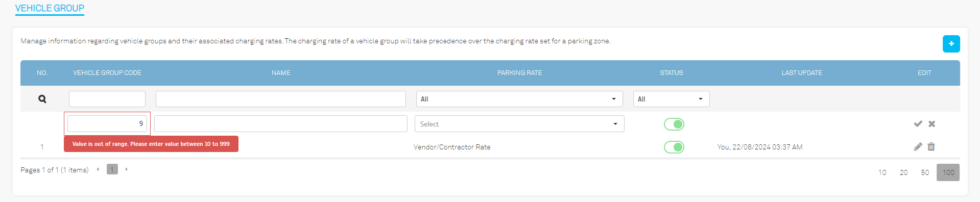Click the vehicle group code field containing 9

pyautogui.click(x=107, y=124)
